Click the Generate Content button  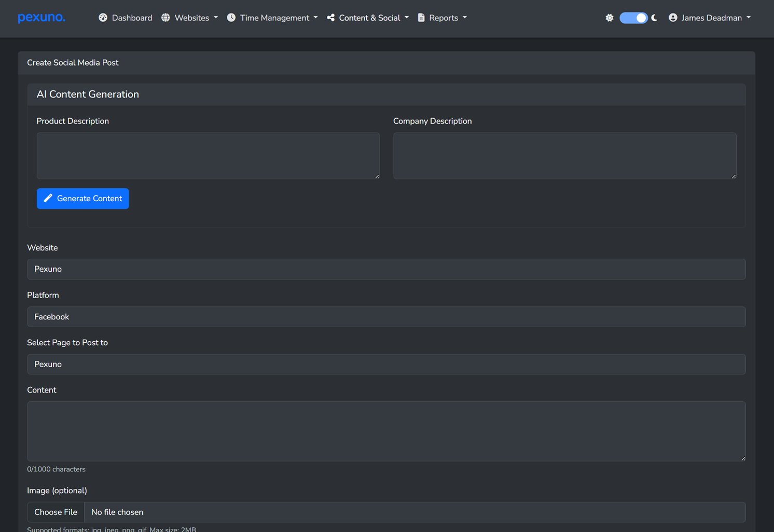pyautogui.click(x=83, y=199)
